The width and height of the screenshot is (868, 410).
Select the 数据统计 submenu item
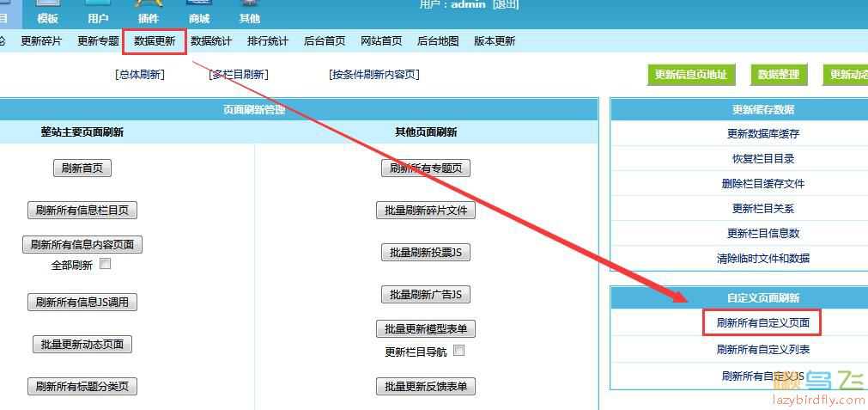[x=211, y=41]
